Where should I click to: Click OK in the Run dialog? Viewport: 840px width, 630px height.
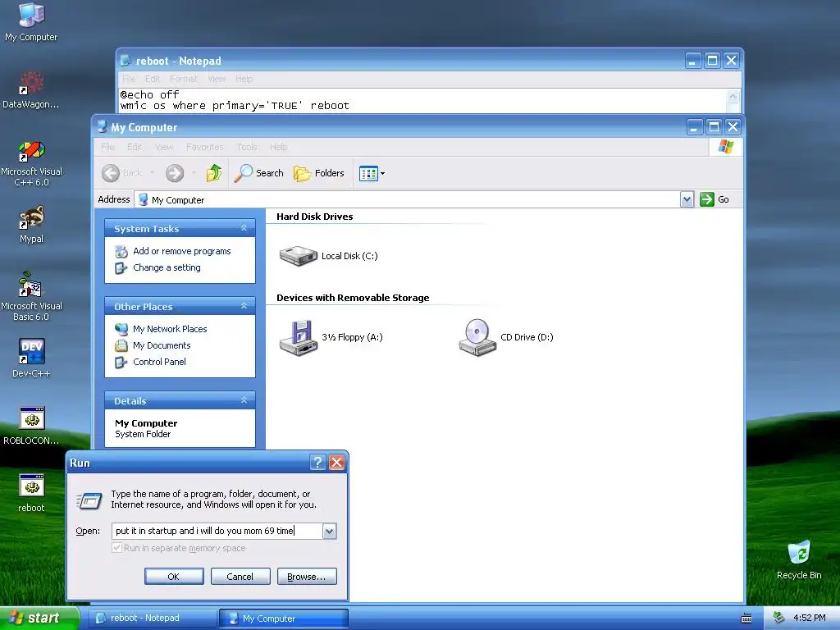pos(174,577)
